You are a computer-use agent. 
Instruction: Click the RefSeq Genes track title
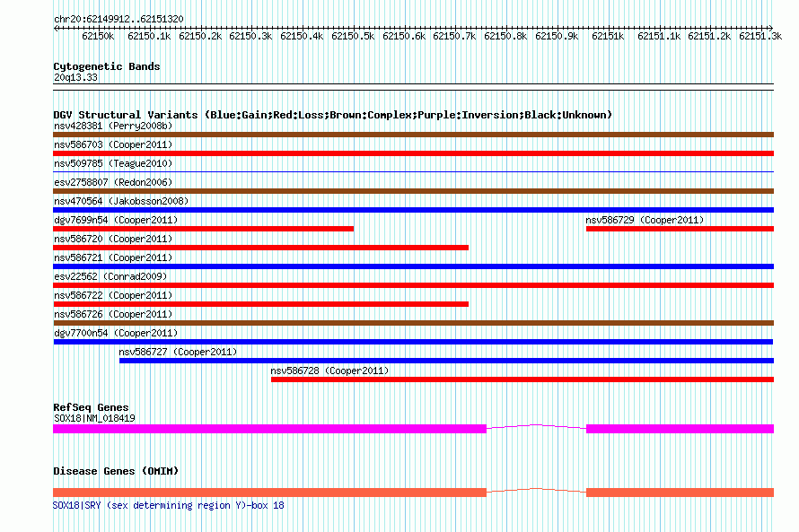point(91,407)
